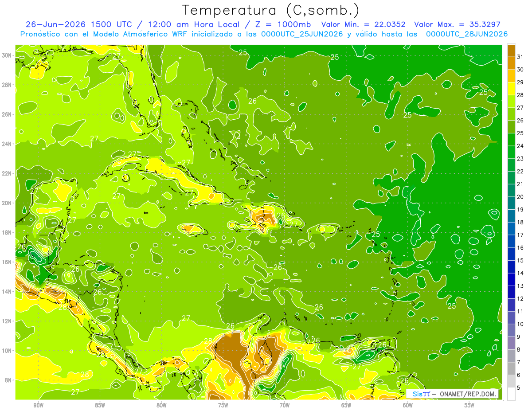Image resolution: width=532 pixels, height=411 pixels.
Task: Click the "30N" latitude axis label
Action: 7,55
